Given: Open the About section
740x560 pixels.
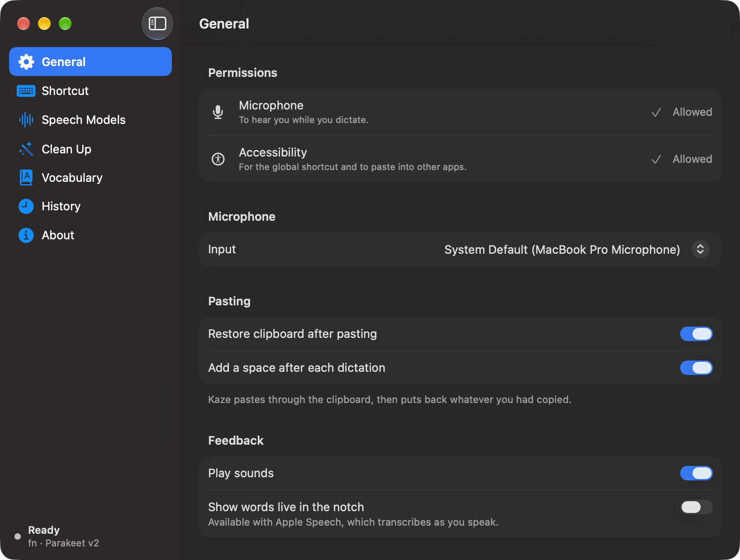Looking at the screenshot, I should click(90, 235).
